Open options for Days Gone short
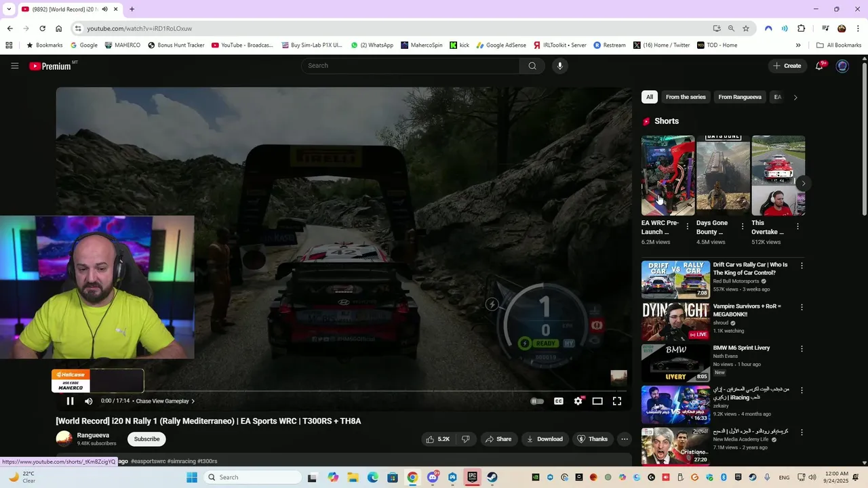The image size is (868, 488). coord(743,226)
